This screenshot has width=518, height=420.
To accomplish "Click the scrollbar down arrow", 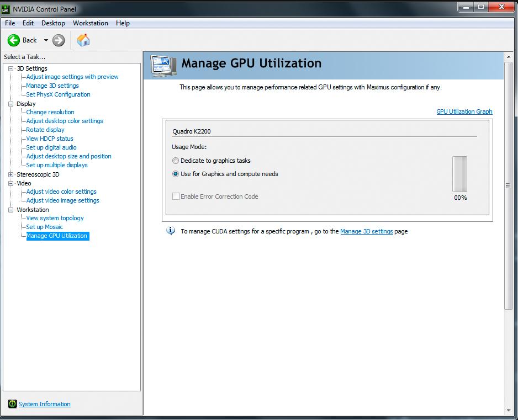I will tap(508, 411).
